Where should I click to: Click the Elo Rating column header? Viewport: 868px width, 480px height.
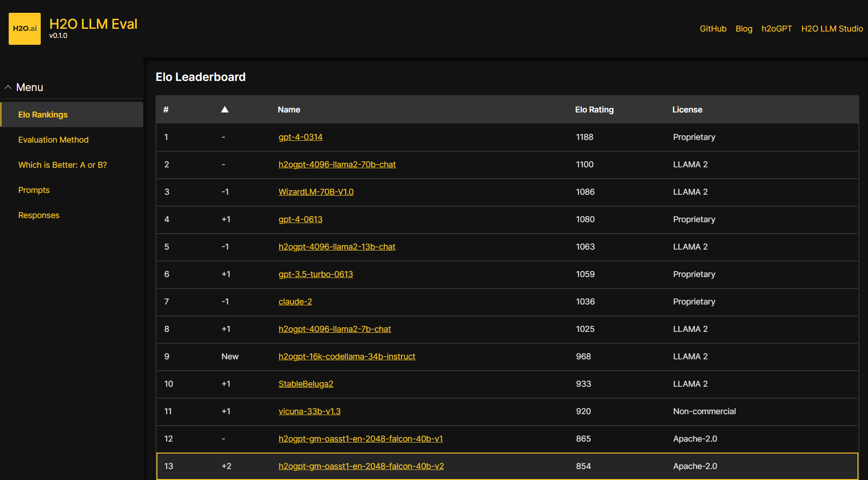point(594,110)
